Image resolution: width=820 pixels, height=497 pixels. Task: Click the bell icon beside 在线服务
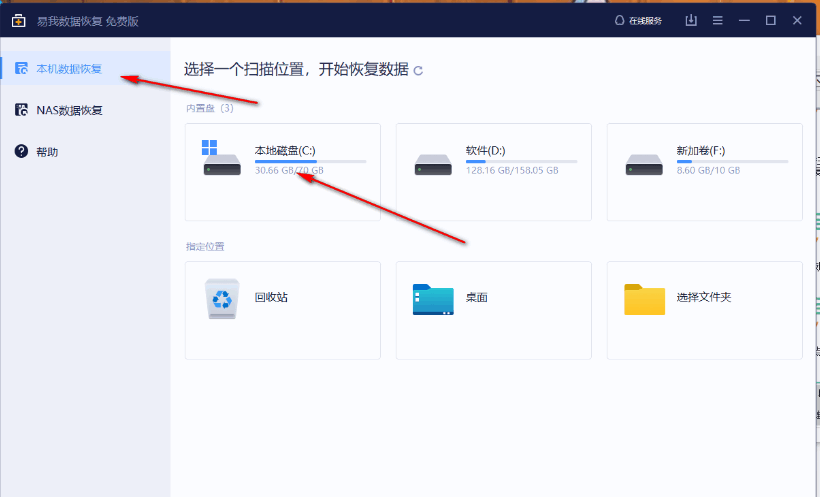[620, 21]
